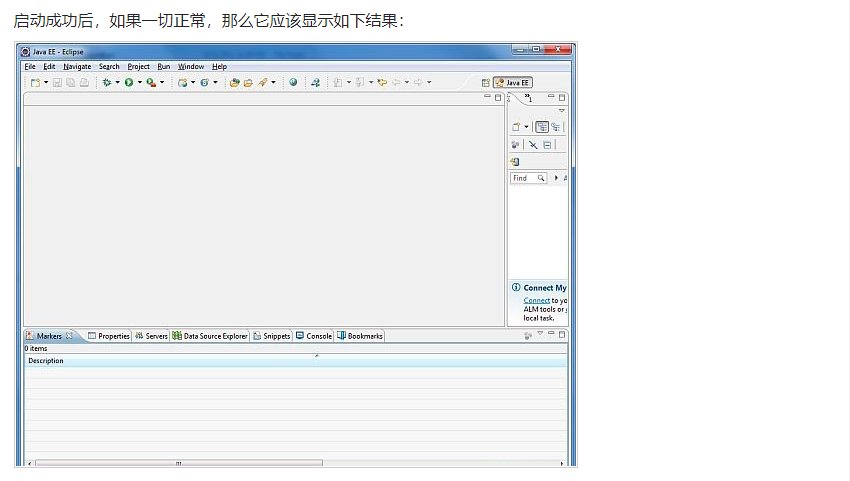
Task: Switch to the Bookmarks tab
Action: point(360,336)
